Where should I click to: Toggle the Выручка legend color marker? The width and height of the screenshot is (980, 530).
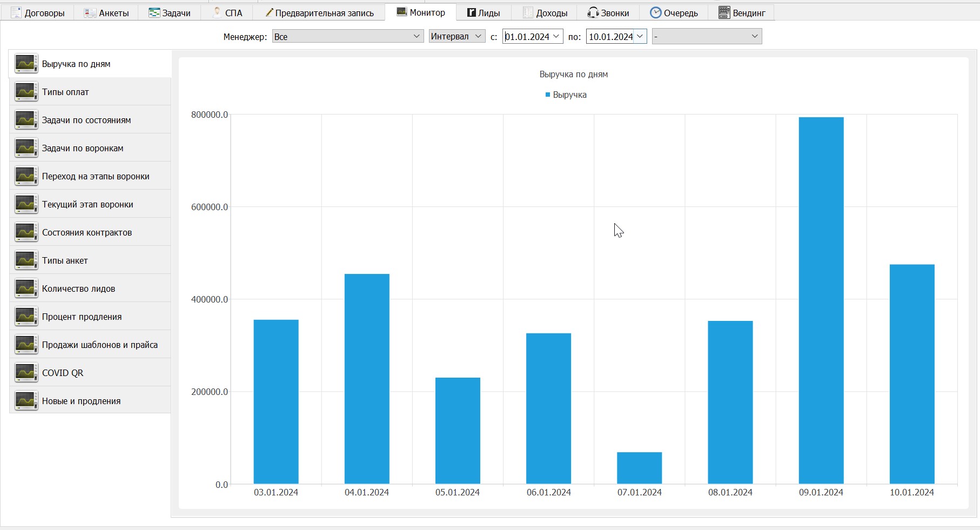(548, 95)
